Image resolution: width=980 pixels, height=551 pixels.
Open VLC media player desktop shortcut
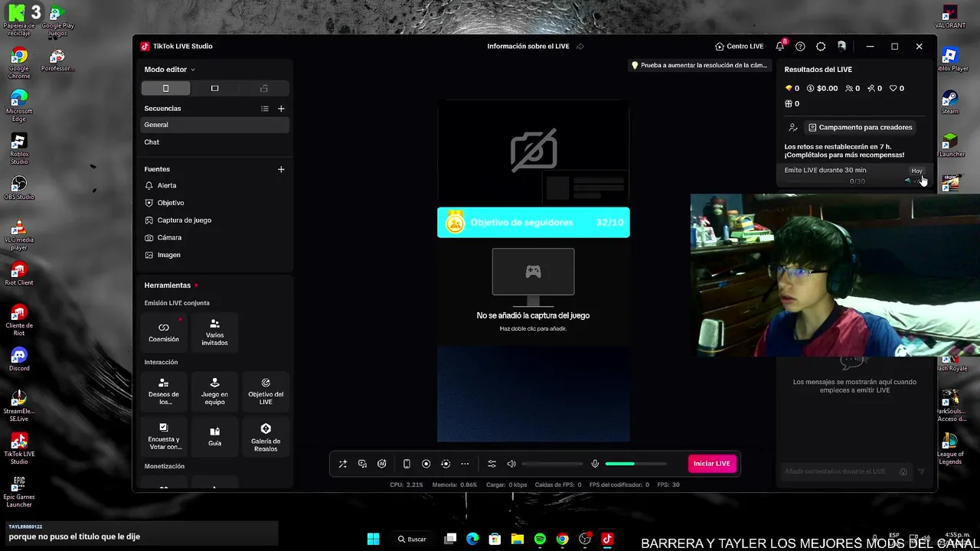tap(19, 234)
